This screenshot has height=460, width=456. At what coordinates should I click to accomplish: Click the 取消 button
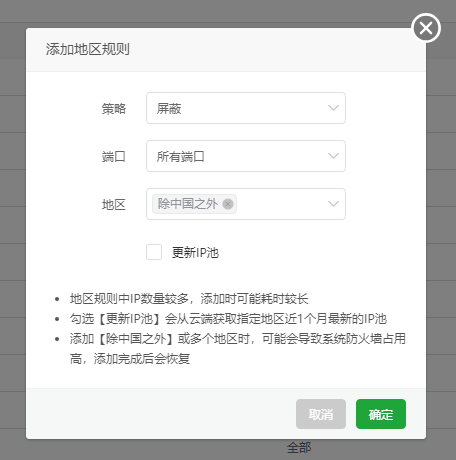tap(321, 414)
